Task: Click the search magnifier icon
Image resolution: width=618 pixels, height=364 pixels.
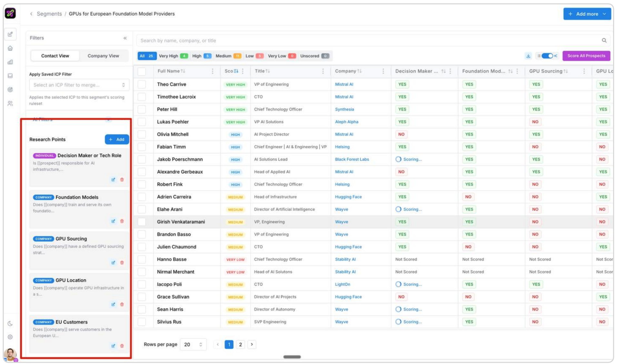Action: [x=604, y=41]
